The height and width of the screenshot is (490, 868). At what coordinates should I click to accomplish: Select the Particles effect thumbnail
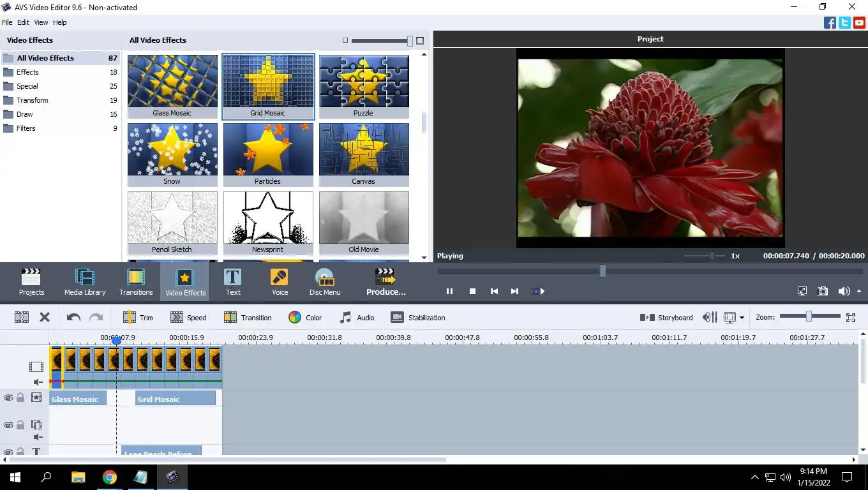[268, 154]
